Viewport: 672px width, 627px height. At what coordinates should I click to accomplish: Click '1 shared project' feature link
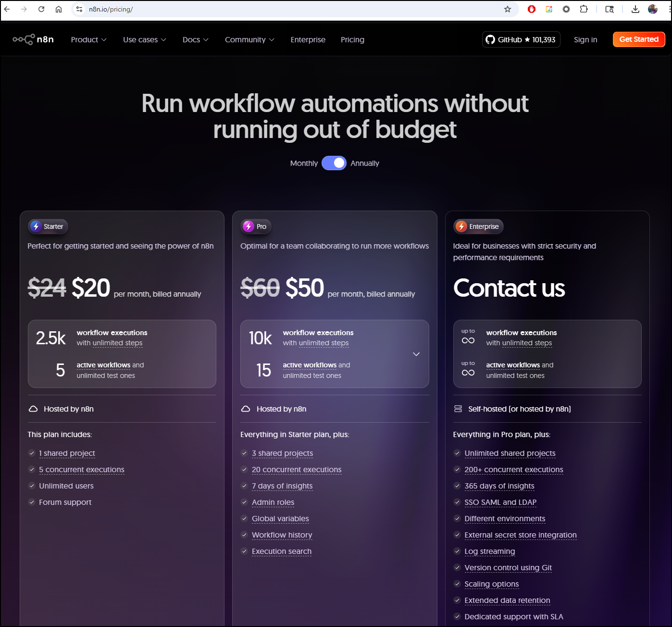(67, 453)
